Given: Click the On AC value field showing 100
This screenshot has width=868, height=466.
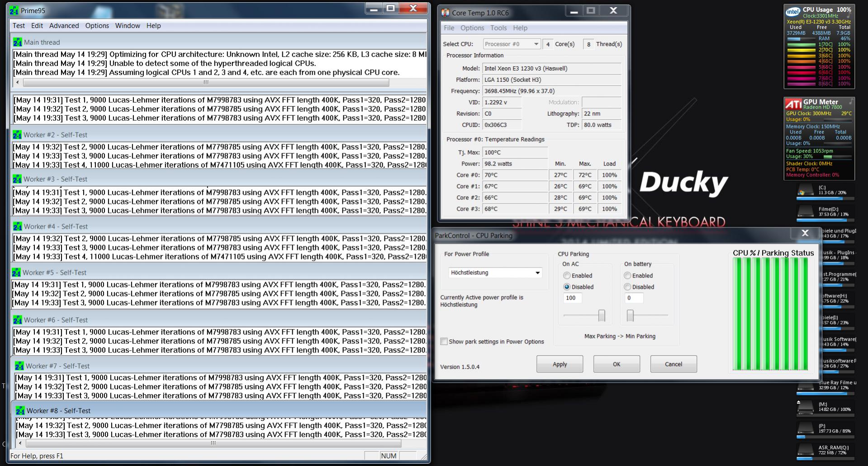Looking at the screenshot, I should pos(573,298).
